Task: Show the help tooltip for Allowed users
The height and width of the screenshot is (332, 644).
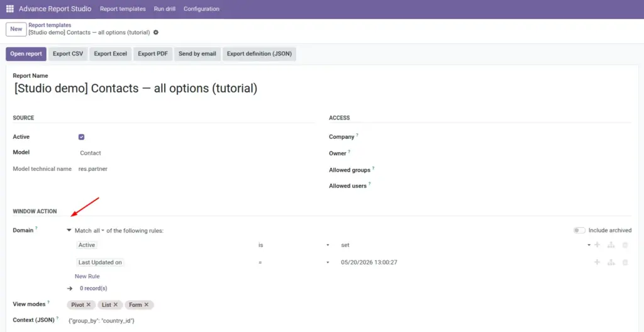Action: [x=370, y=184]
